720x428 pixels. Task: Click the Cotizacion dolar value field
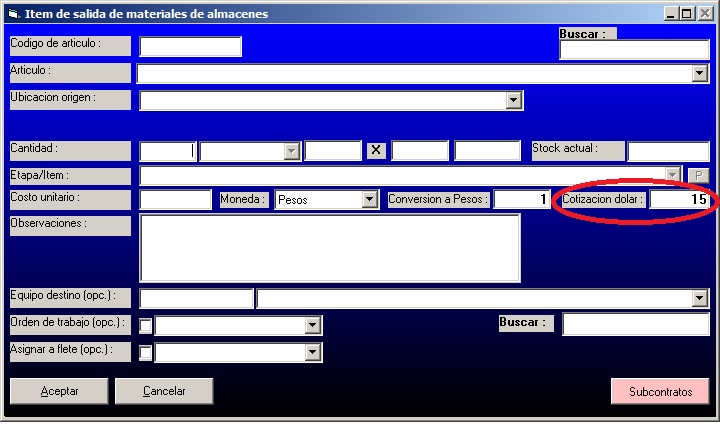tap(679, 200)
